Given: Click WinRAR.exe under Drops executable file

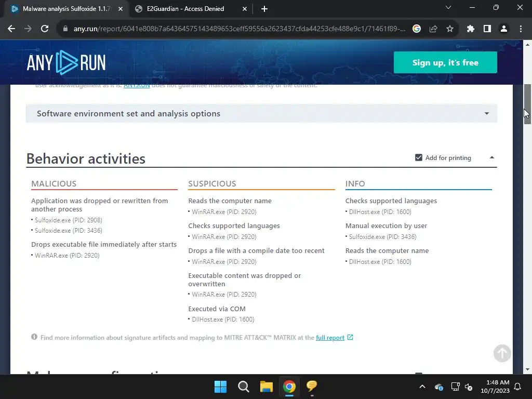Looking at the screenshot, I should (x=67, y=255).
